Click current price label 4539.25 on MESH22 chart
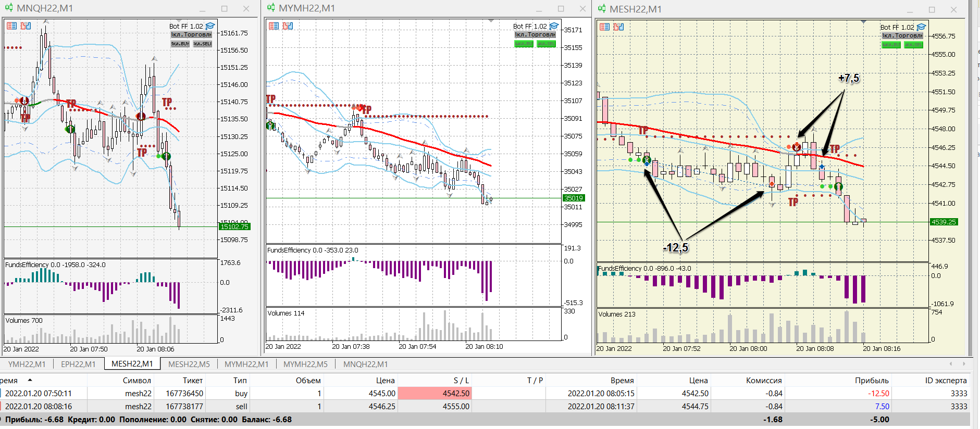The height and width of the screenshot is (429, 980). point(944,222)
